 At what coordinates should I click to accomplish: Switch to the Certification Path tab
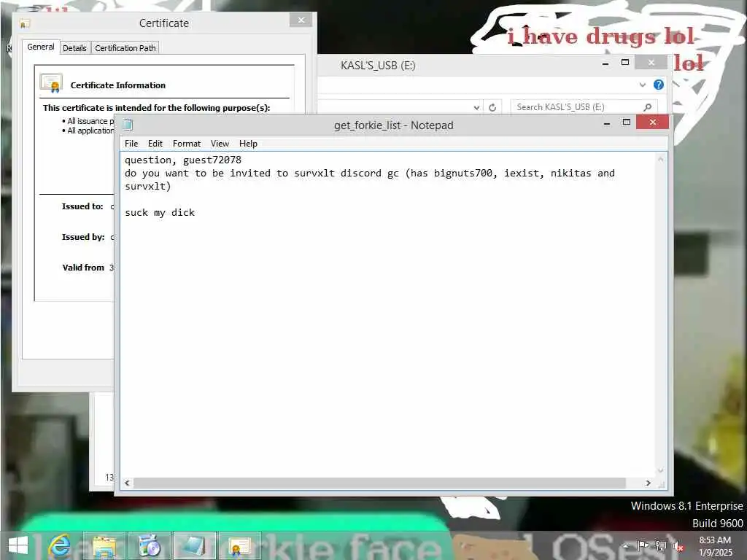click(125, 47)
